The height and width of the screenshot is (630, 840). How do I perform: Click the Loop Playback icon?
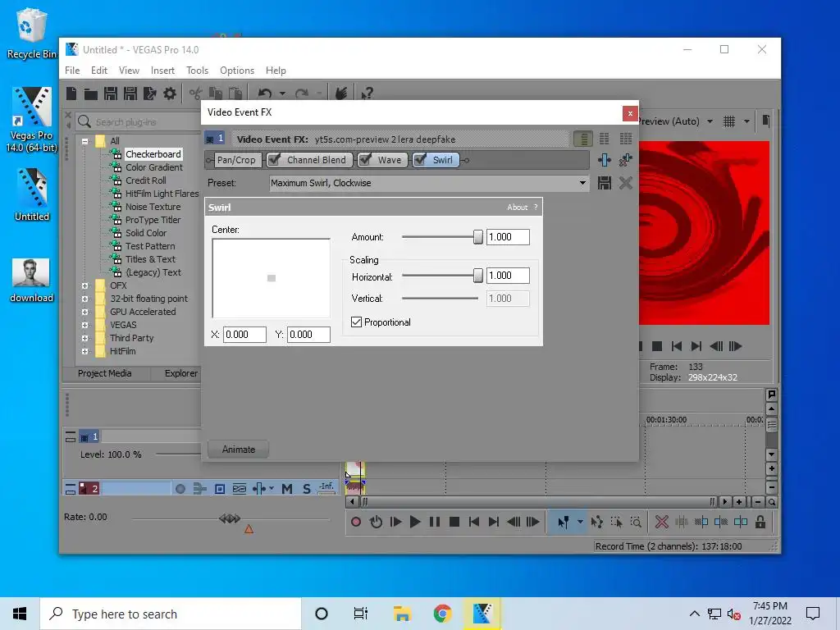click(x=376, y=522)
